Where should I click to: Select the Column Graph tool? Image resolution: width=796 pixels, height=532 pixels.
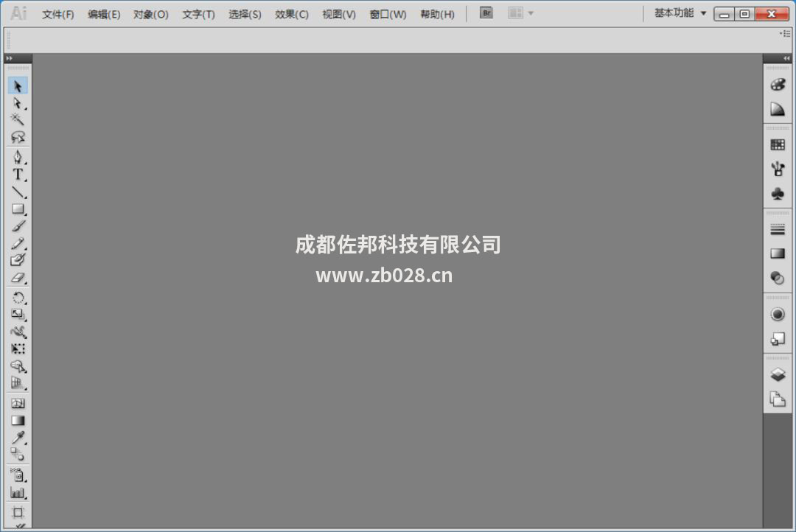(x=18, y=492)
